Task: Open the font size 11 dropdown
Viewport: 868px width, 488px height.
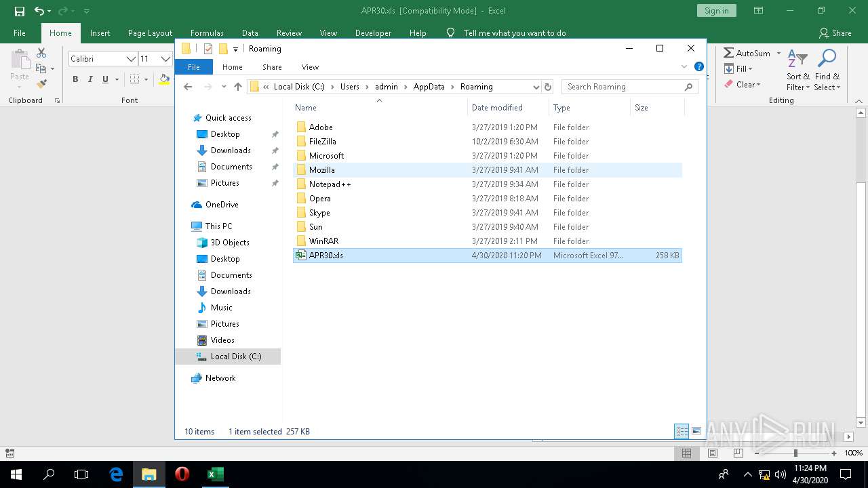Action: (x=165, y=59)
